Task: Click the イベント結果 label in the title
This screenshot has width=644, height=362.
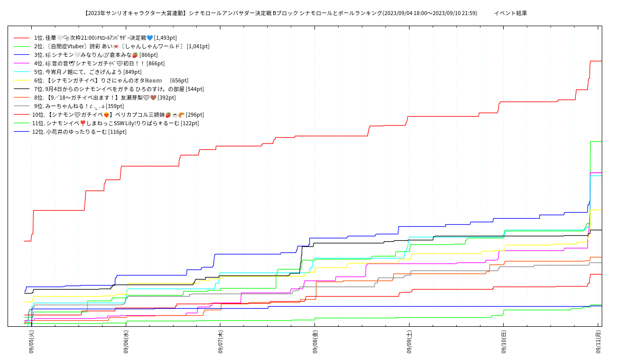Action: pyautogui.click(x=510, y=13)
